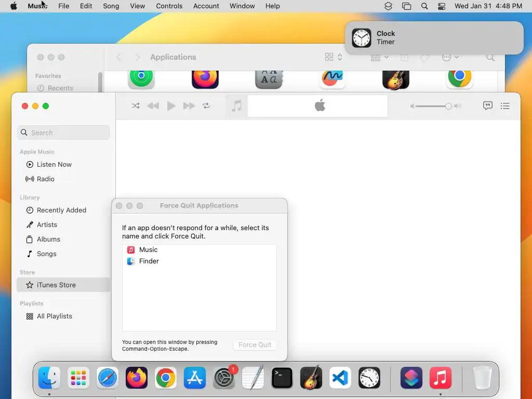Toggle repeat mode in Music
Viewport: 532px width, 399px height.
pos(206,106)
